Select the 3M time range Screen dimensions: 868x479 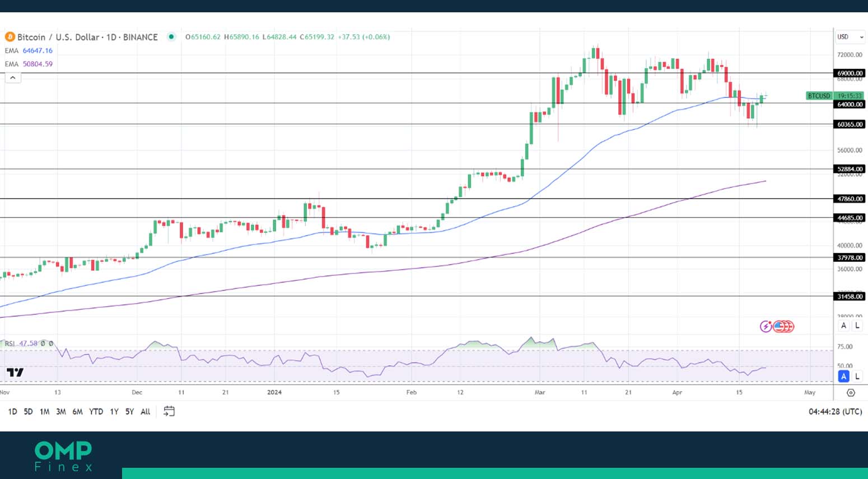pyautogui.click(x=61, y=411)
